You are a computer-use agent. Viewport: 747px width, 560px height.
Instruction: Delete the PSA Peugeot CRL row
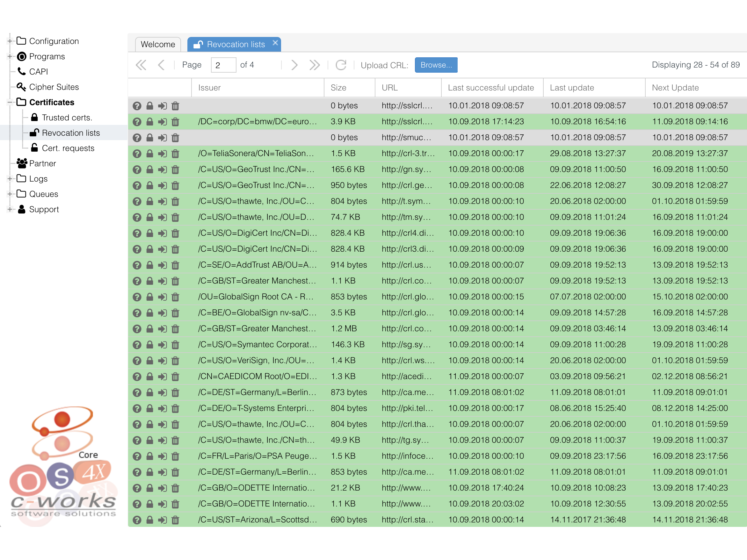(x=175, y=456)
